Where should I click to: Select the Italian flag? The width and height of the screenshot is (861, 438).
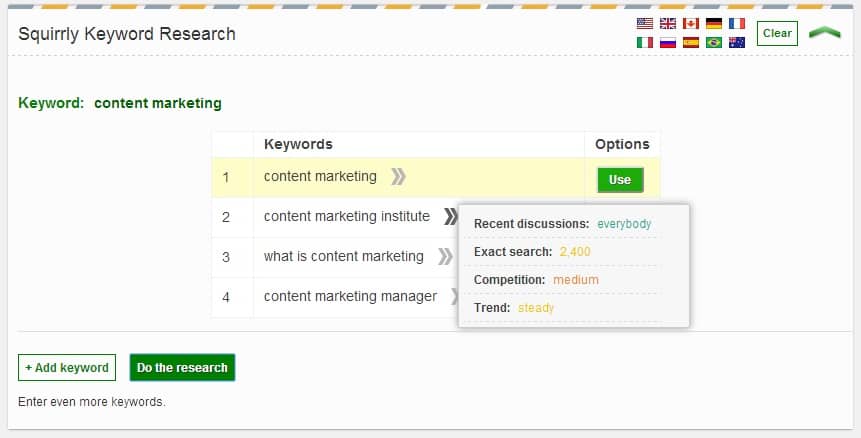coord(645,43)
